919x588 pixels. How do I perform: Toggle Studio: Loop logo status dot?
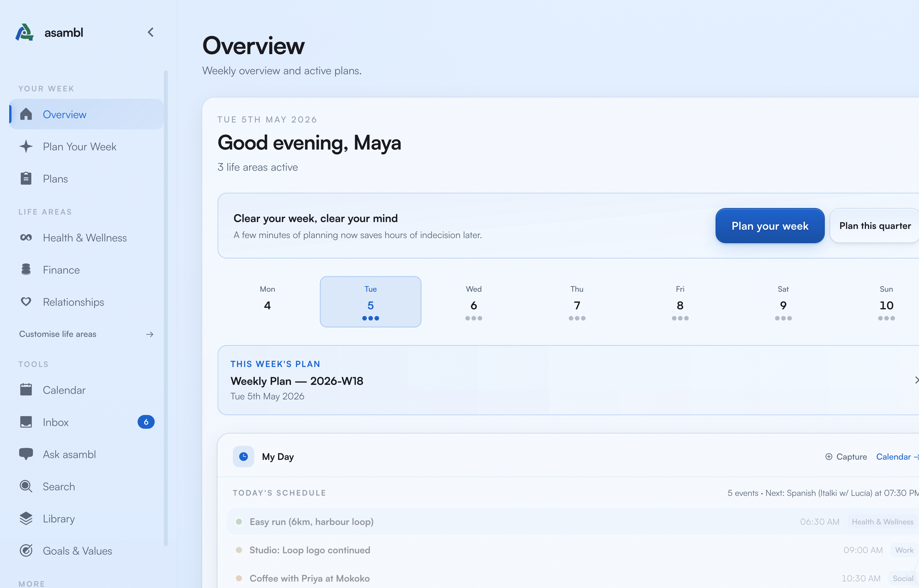click(239, 550)
